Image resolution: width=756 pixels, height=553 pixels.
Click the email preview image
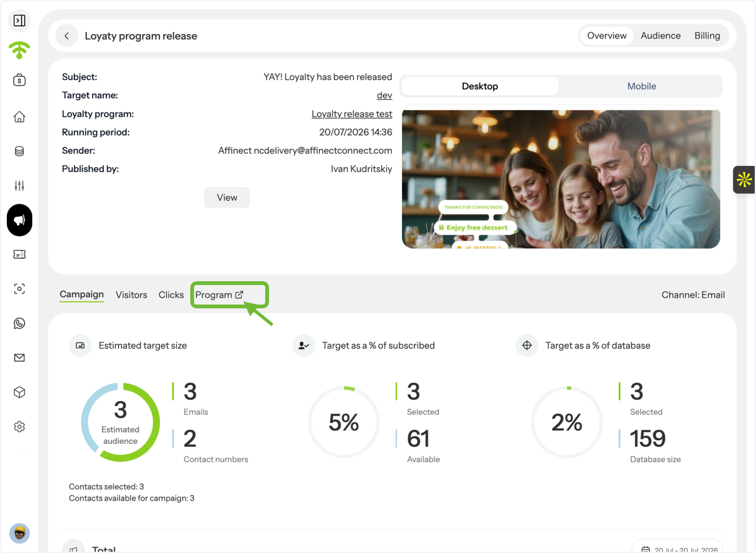(x=561, y=179)
